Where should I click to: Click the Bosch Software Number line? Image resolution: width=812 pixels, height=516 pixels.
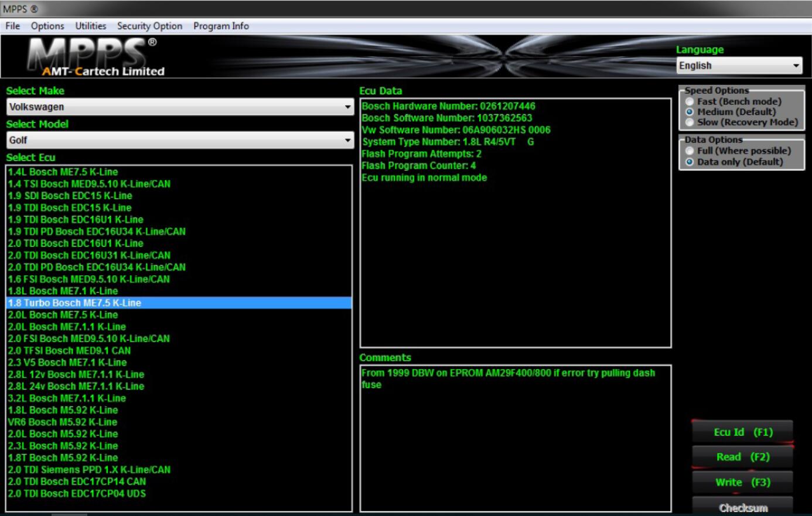[447, 118]
